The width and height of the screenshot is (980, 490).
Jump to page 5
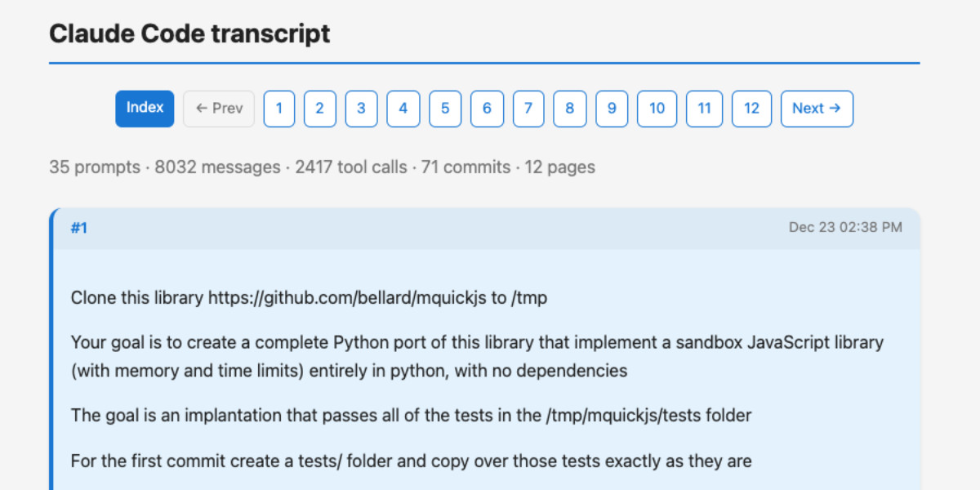point(444,109)
